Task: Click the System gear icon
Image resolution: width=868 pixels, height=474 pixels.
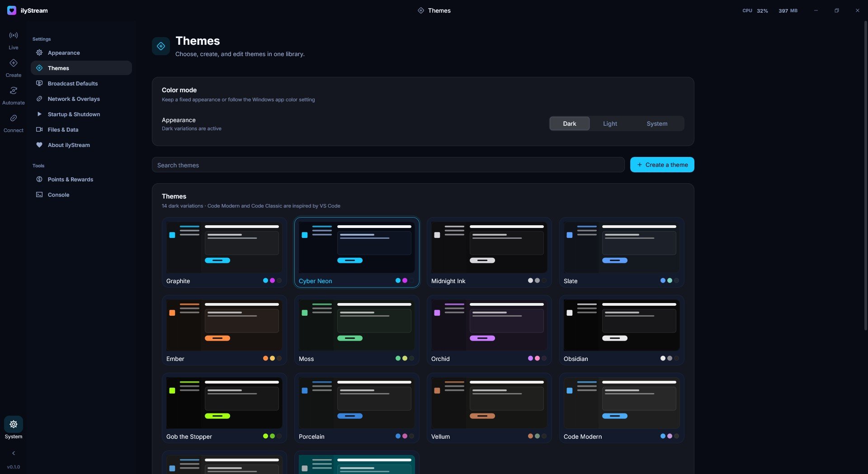Action: click(x=14, y=424)
